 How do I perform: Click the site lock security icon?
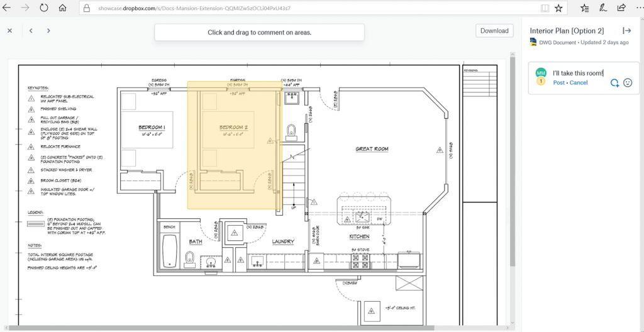pyautogui.click(x=86, y=9)
